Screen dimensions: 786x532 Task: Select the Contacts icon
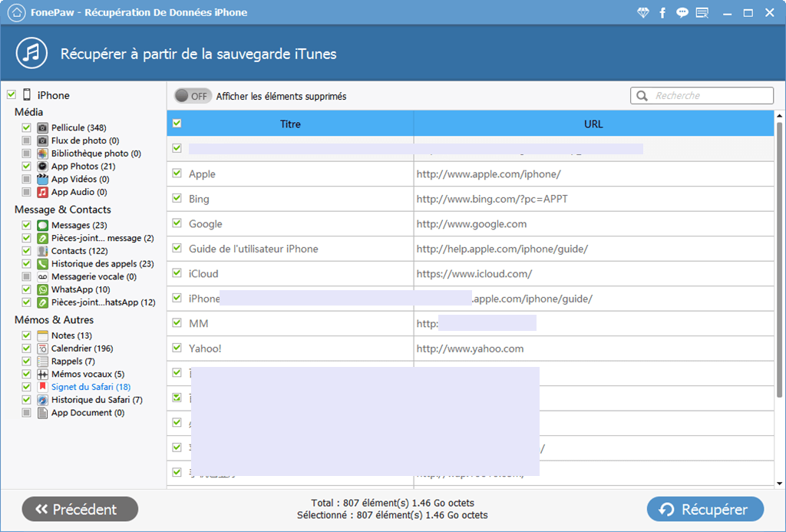(x=43, y=251)
